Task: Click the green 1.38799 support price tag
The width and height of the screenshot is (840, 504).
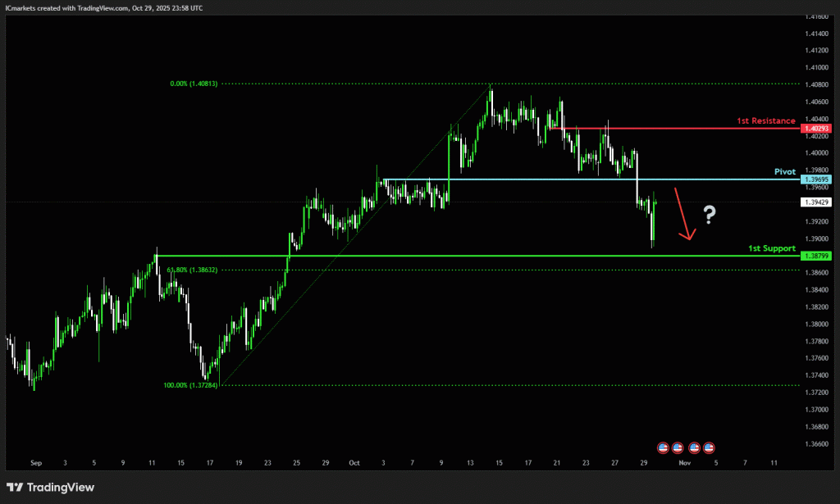Action: tap(817, 256)
